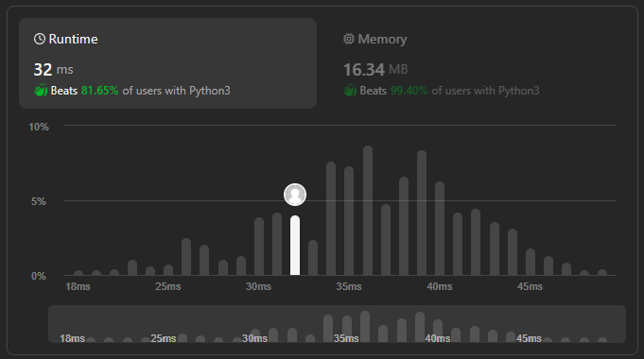Click the tallest bar at 36ms
This screenshot has height=359, width=644.
[368, 211]
